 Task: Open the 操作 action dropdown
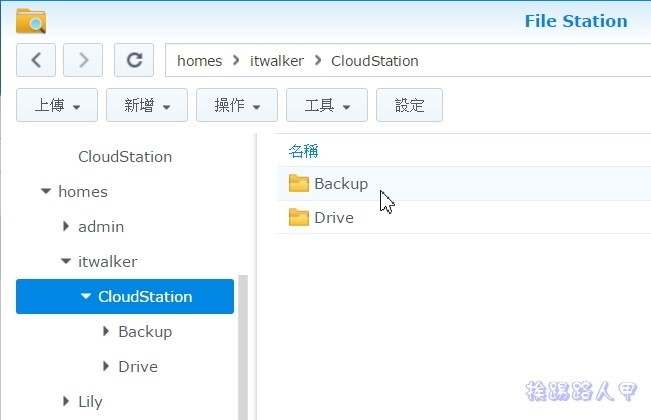[237, 104]
